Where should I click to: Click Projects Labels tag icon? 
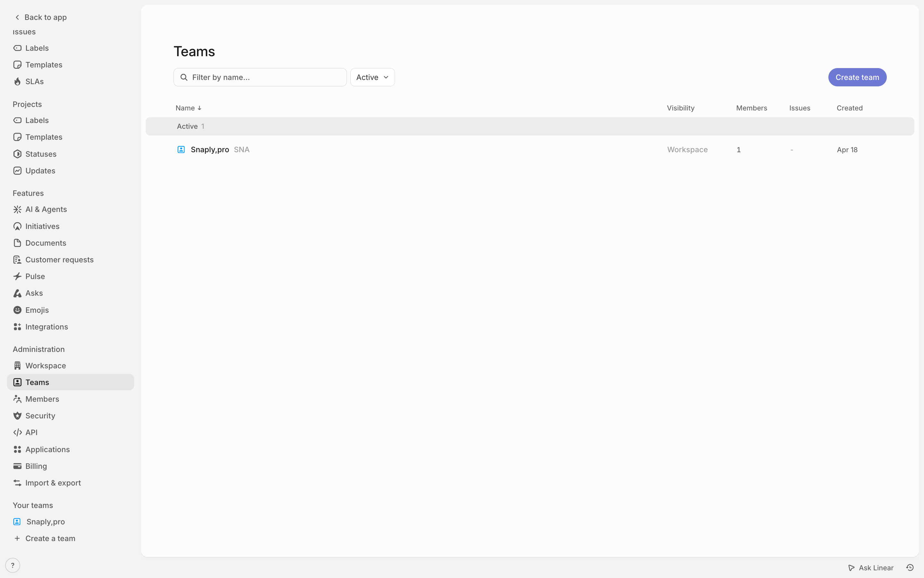17,120
